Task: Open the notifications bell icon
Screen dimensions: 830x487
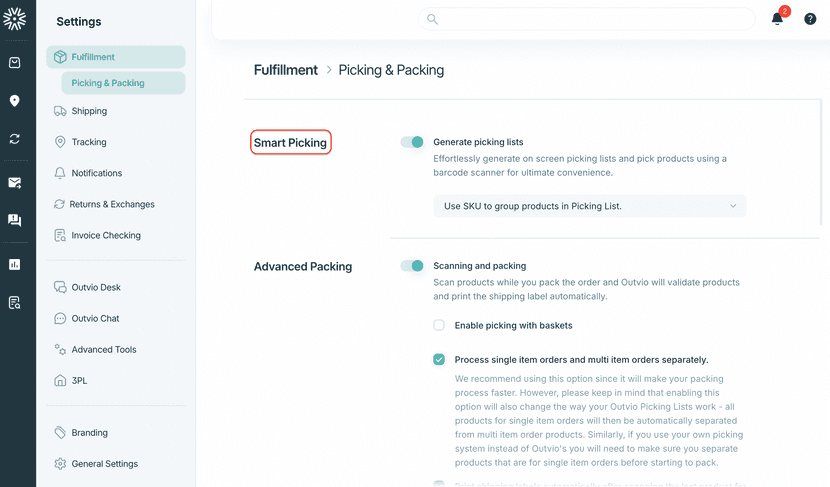Action: tap(777, 19)
